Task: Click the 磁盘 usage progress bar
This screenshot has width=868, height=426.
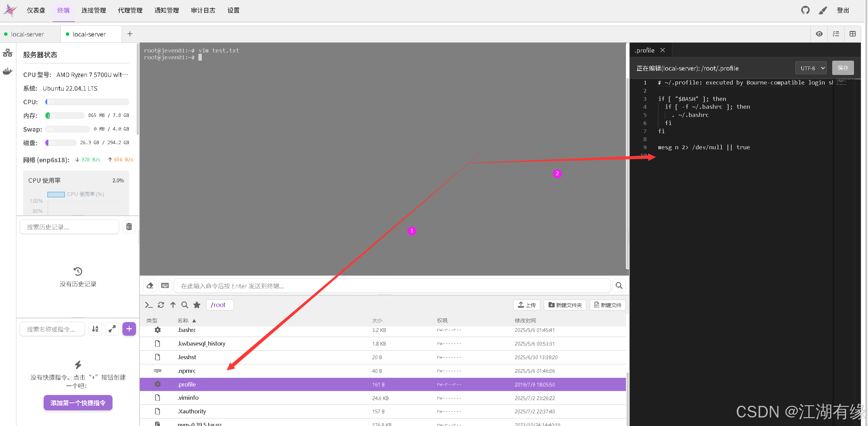Action: click(x=61, y=143)
